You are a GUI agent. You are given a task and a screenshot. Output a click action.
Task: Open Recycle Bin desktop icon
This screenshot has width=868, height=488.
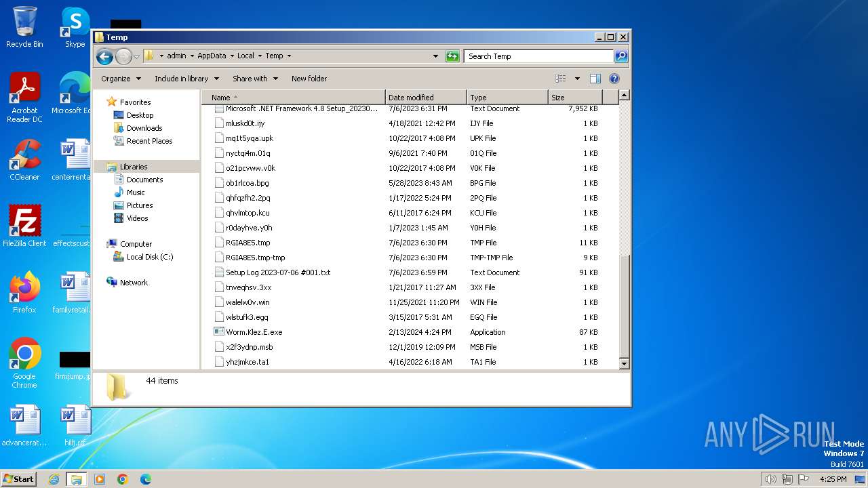24,27
